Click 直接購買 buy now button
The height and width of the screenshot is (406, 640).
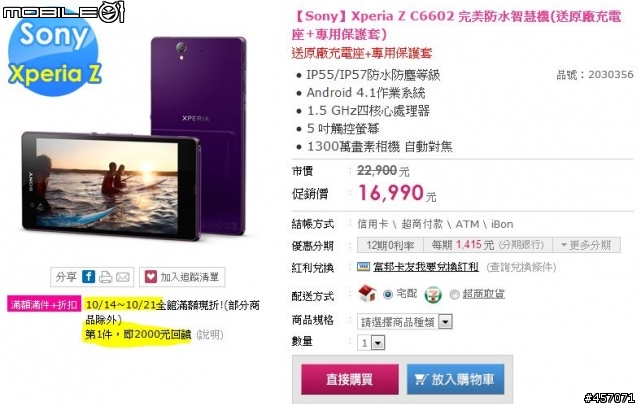coord(350,379)
